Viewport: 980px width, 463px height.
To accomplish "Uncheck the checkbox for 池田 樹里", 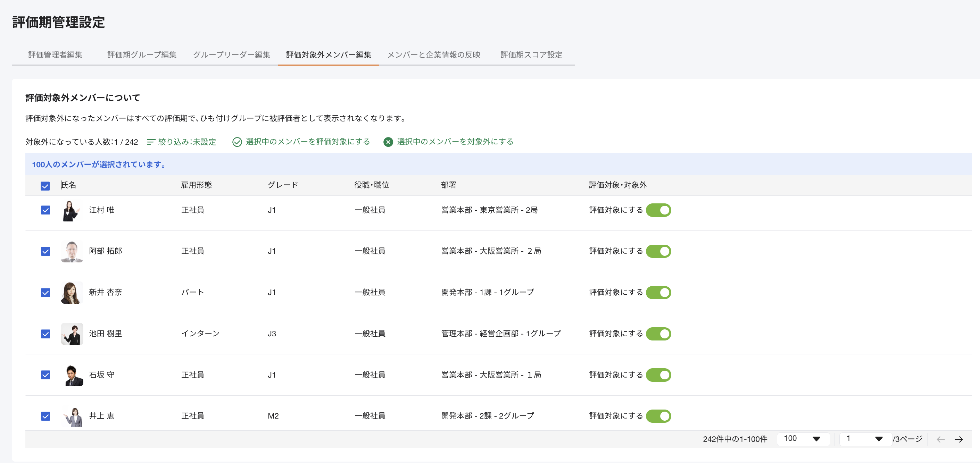I will (x=45, y=334).
